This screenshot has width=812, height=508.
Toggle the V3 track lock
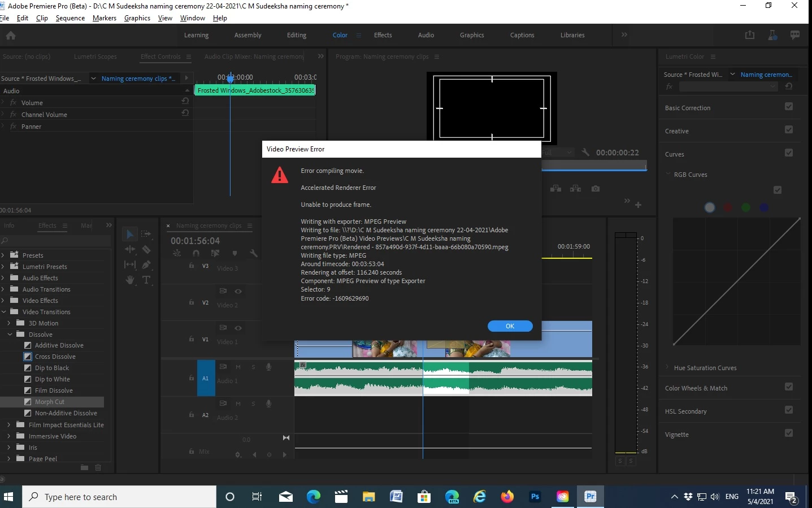click(192, 266)
